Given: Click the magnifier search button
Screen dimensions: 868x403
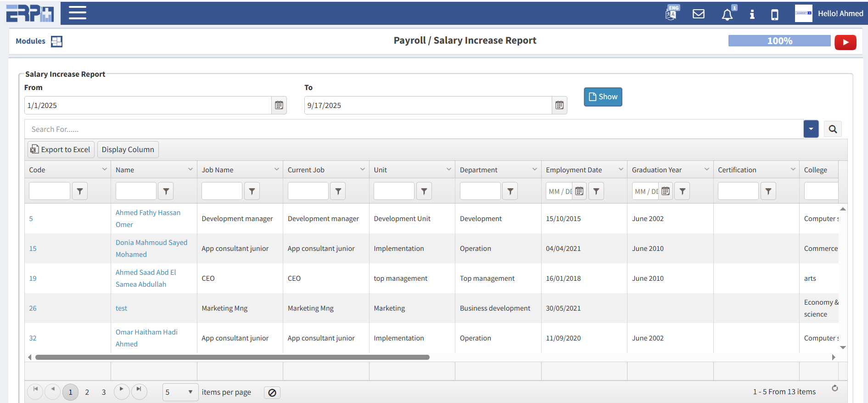Looking at the screenshot, I should (833, 129).
